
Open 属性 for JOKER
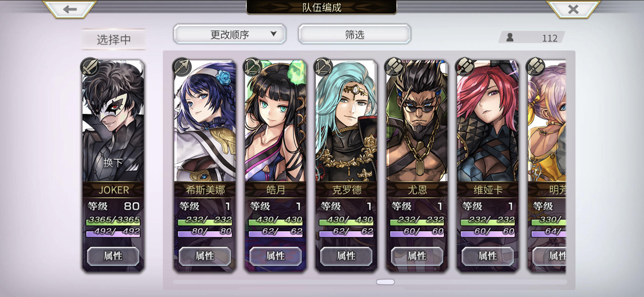pyautogui.click(x=113, y=256)
